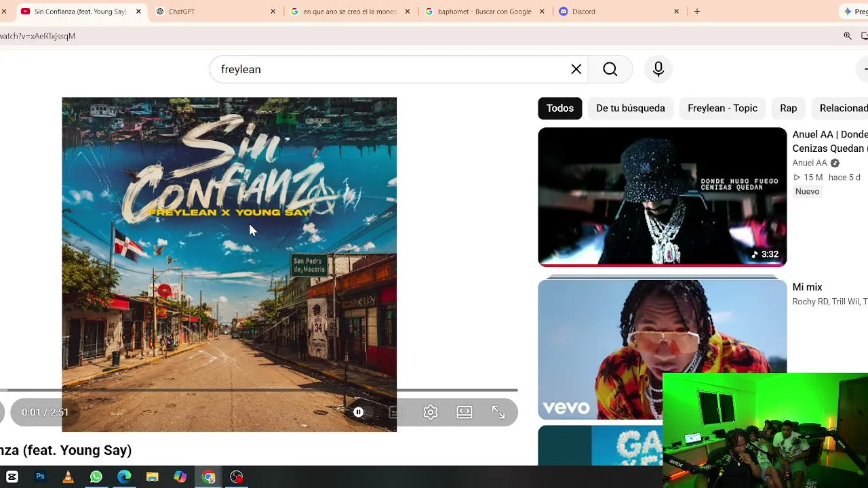Select the 'Rap' filter chip
Viewport: 868px width, 488px height.
[788, 108]
